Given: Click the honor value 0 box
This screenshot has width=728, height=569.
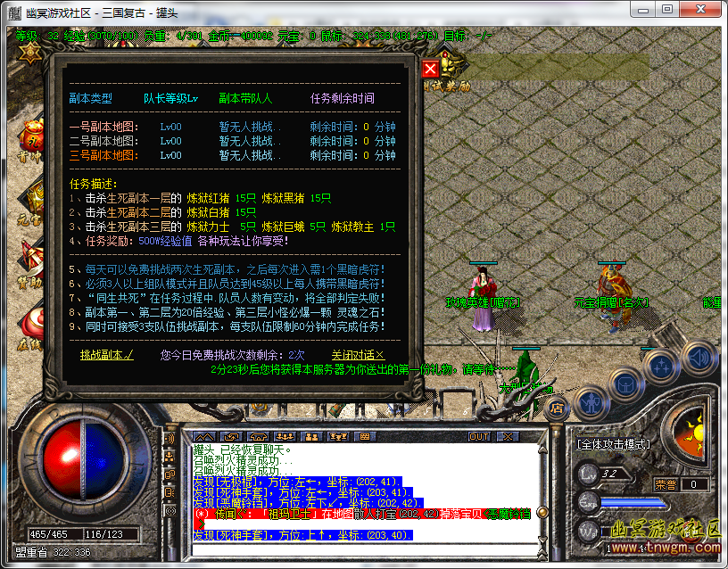Looking at the screenshot, I should (693, 484).
